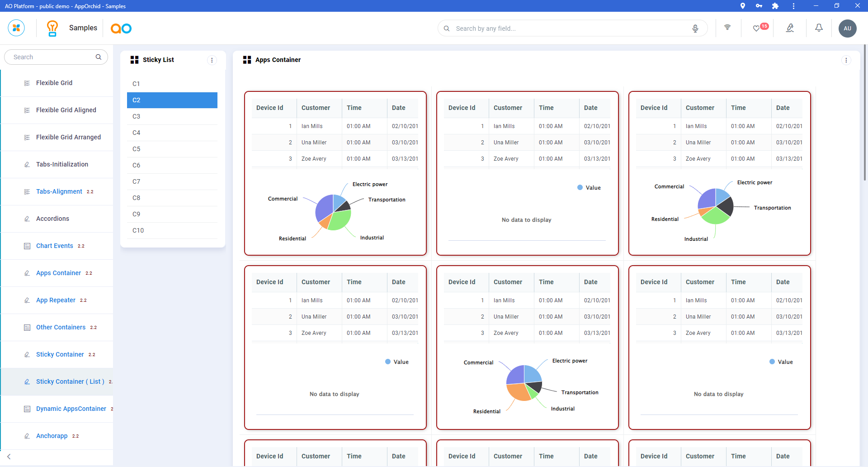Click the wifi signal status icon
The image size is (868, 467).
pos(727,28)
